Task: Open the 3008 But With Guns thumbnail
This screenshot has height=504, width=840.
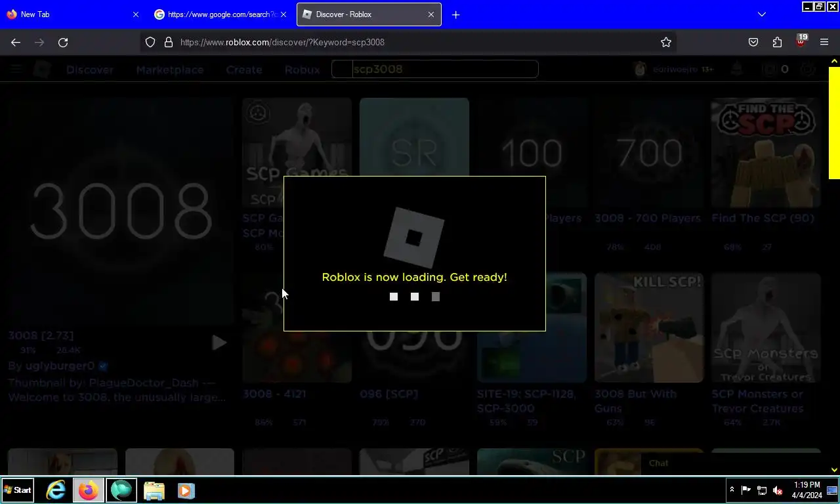Action: (x=649, y=327)
